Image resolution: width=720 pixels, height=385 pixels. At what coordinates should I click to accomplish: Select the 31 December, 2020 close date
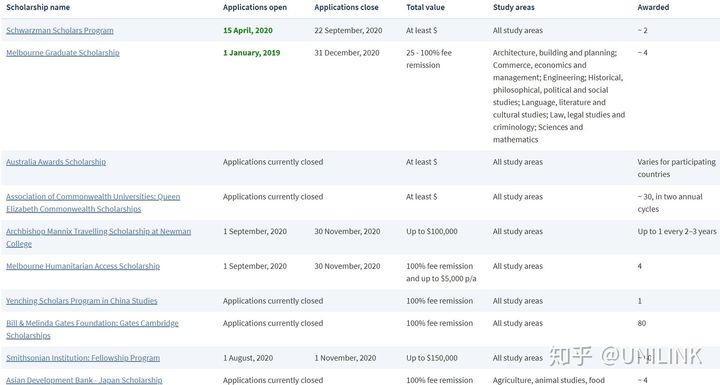coord(347,53)
